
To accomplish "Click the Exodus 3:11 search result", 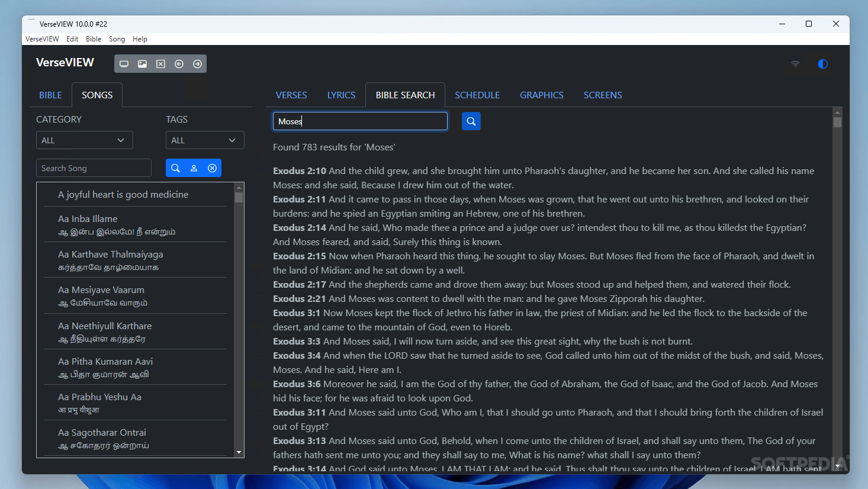I will (548, 420).
